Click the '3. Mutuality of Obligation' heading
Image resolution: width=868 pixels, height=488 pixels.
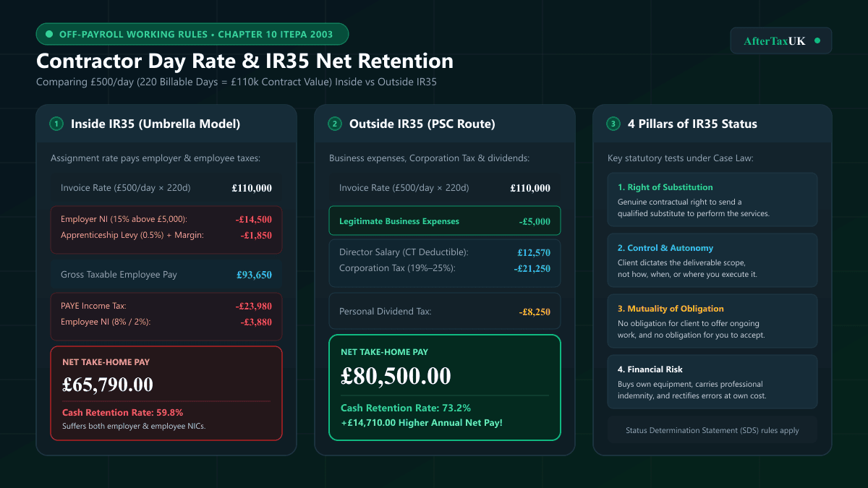pyautogui.click(x=671, y=309)
